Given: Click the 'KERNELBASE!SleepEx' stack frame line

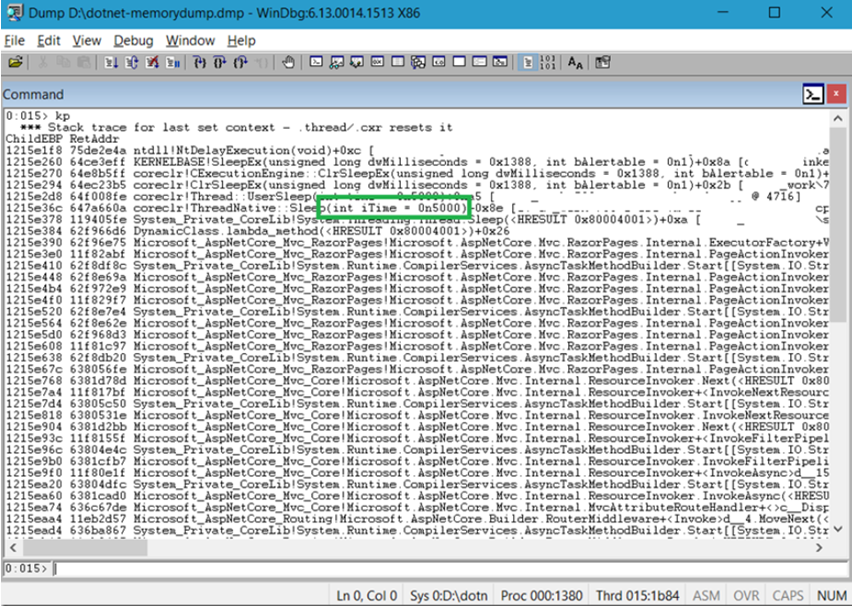Looking at the screenshot, I should click(x=417, y=162).
